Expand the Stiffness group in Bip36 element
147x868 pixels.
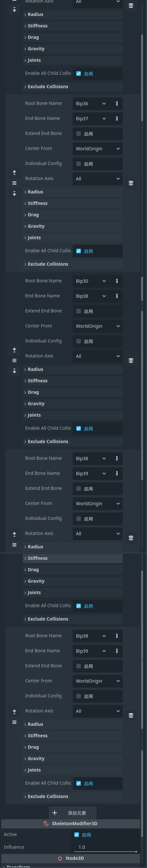click(x=73, y=203)
